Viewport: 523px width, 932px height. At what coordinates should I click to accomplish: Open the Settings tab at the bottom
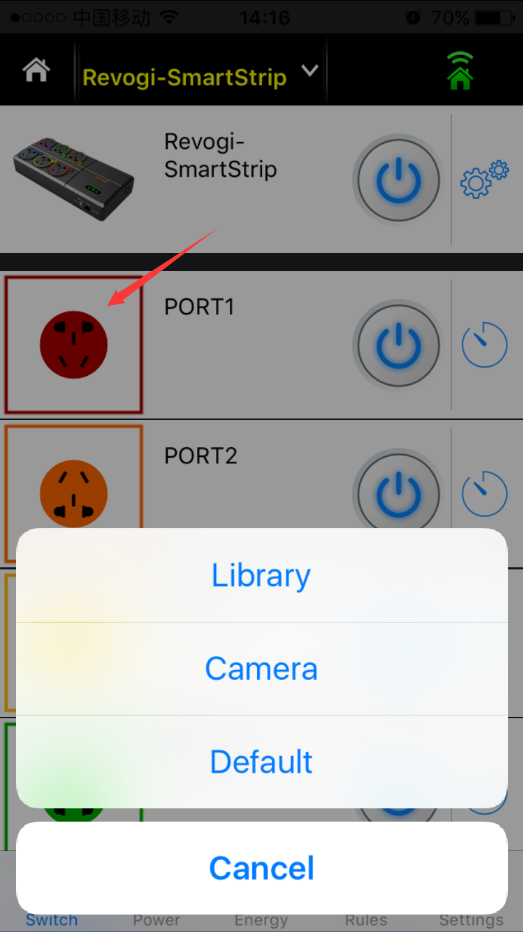[x=471, y=920]
